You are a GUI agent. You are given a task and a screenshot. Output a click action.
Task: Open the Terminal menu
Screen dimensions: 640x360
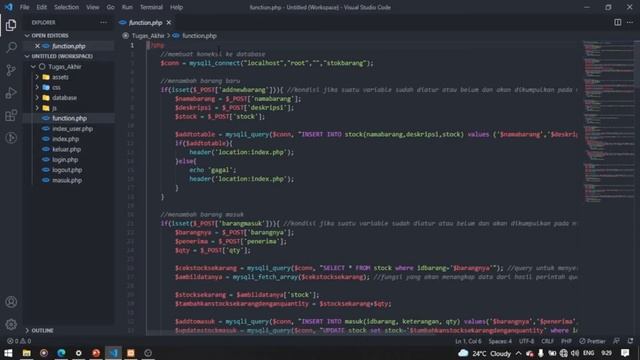tap(151, 7)
